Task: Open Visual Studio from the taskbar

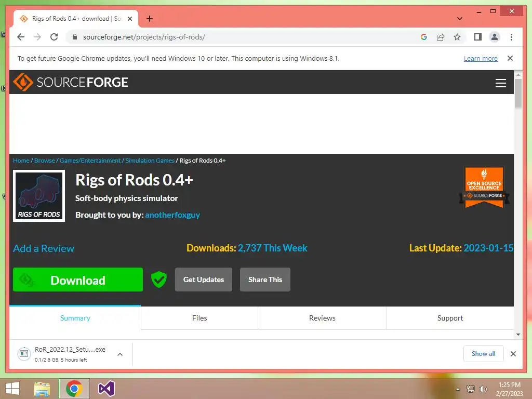Action: point(106,389)
